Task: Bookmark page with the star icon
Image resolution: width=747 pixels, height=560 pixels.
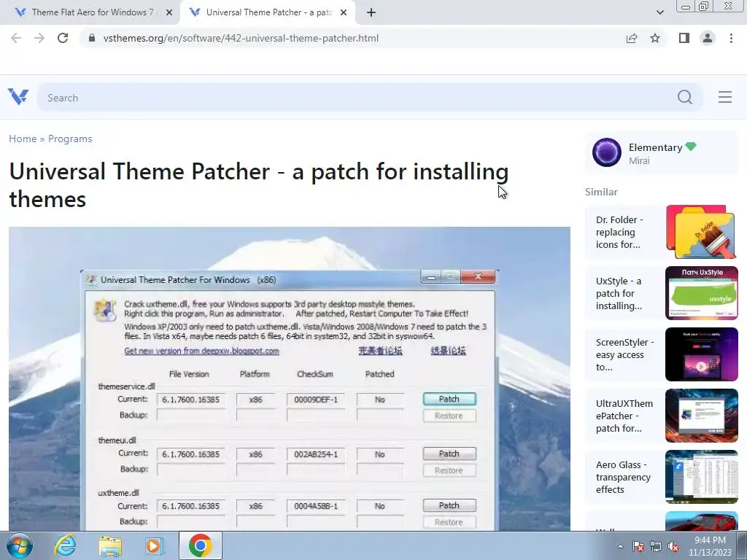Action: click(655, 38)
